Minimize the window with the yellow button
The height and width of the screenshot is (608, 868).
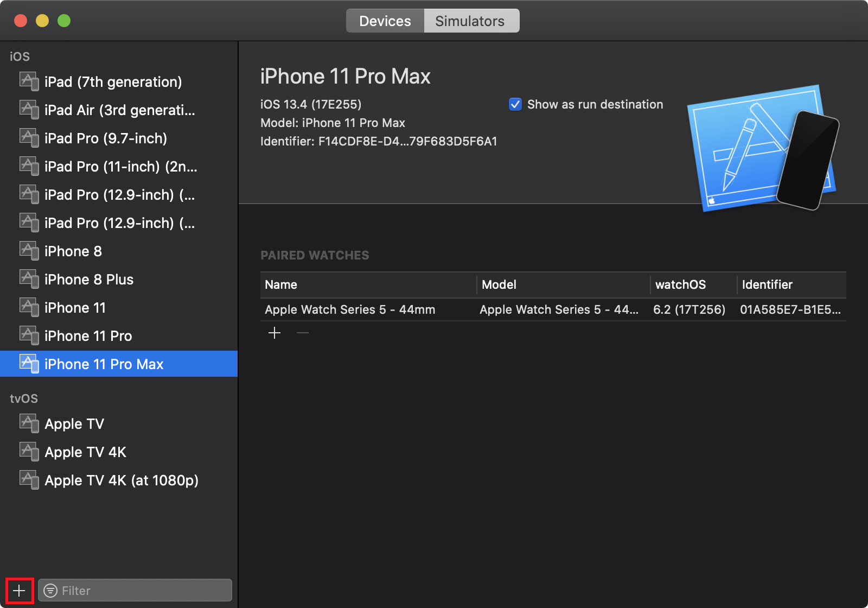click(x=42, y=21)
